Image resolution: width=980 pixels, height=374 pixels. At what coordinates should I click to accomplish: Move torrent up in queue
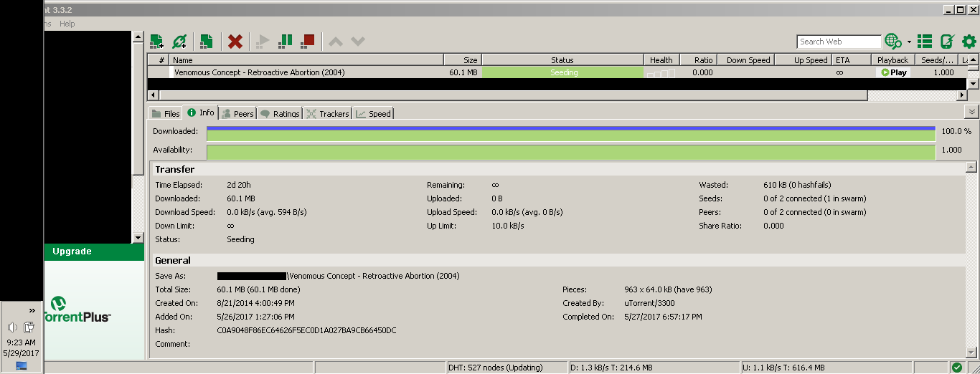tap(335, 41)
